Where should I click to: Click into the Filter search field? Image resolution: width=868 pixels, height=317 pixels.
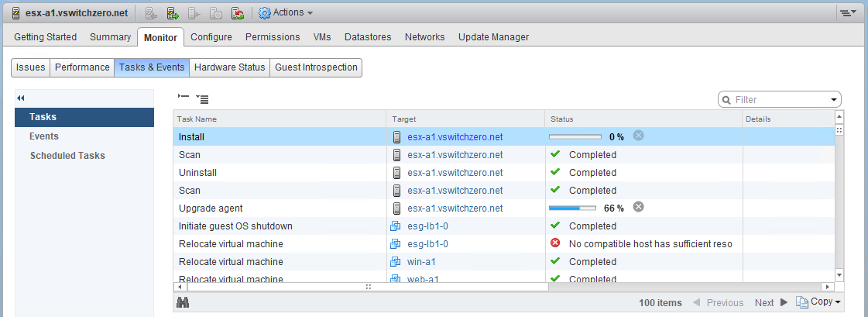coord(778,100)
